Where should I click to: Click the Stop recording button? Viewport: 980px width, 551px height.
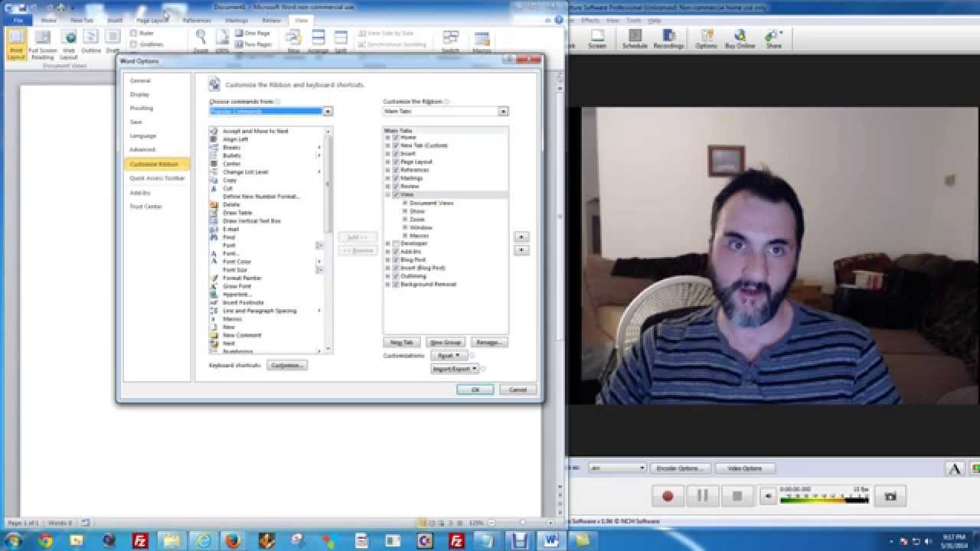737,496
